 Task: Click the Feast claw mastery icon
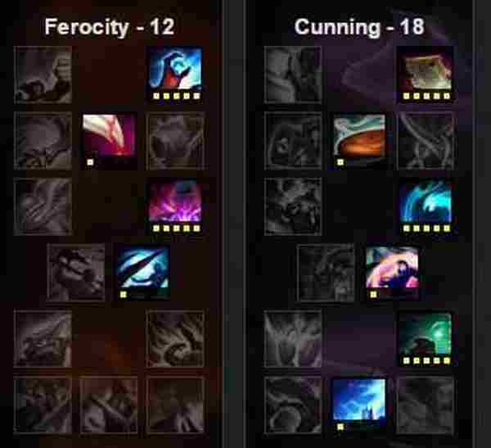109,140
